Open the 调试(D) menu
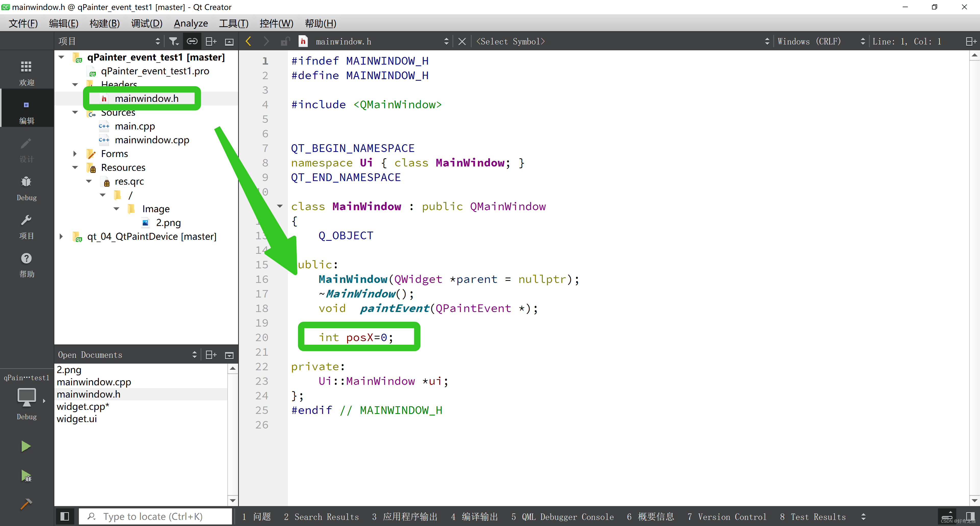 (146, 23)
